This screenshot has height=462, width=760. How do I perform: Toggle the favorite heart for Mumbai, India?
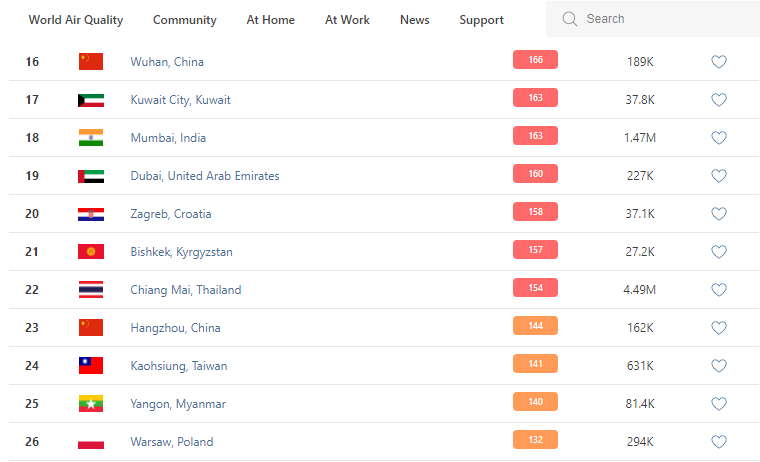[x=718, y=138]
